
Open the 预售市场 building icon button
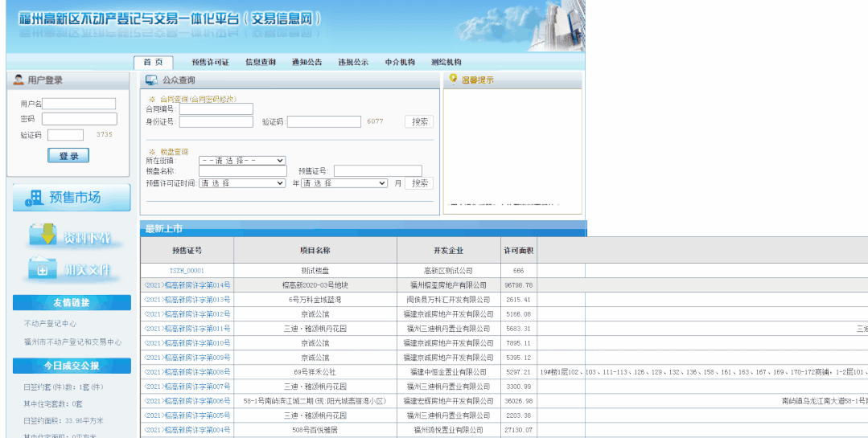72,198
